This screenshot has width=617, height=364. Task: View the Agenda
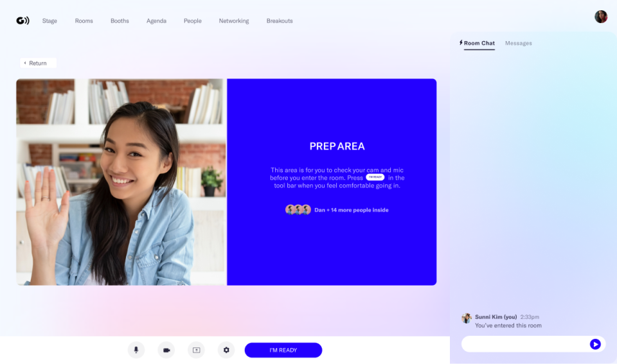click(x=156, y=21)
